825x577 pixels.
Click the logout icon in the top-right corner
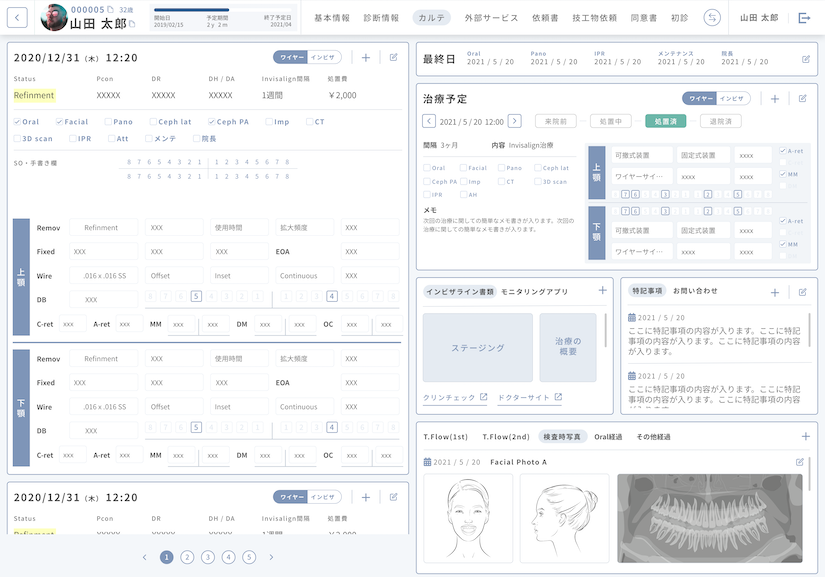(x=804, y=17)
